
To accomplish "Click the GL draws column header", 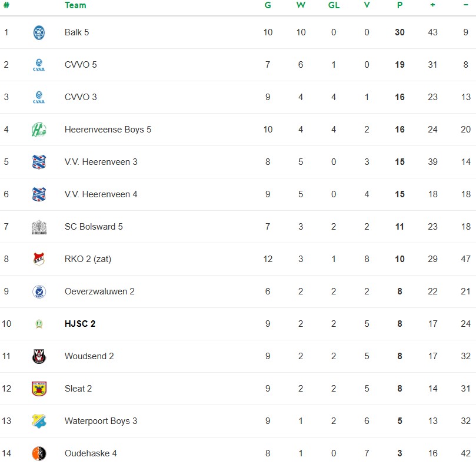I will point(334,5).
